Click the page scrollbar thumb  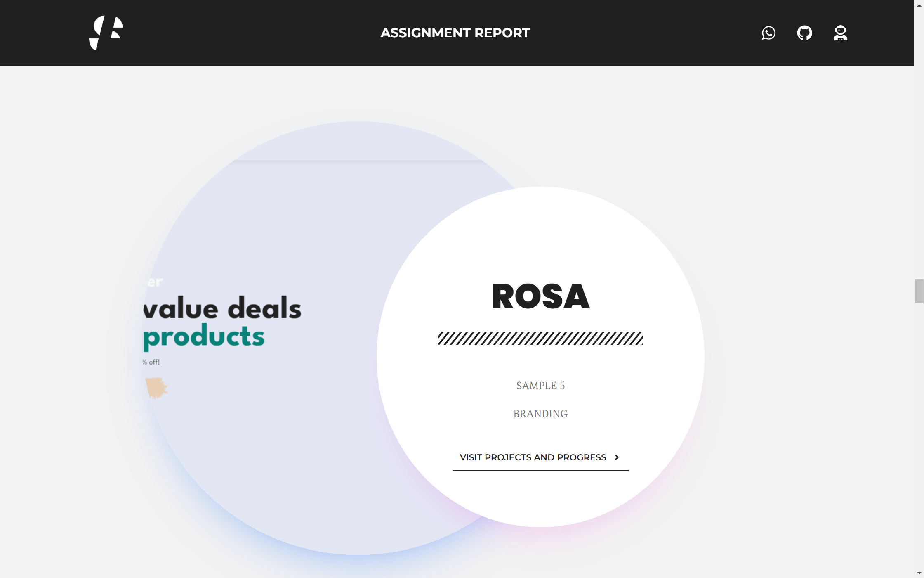[919, 291]
